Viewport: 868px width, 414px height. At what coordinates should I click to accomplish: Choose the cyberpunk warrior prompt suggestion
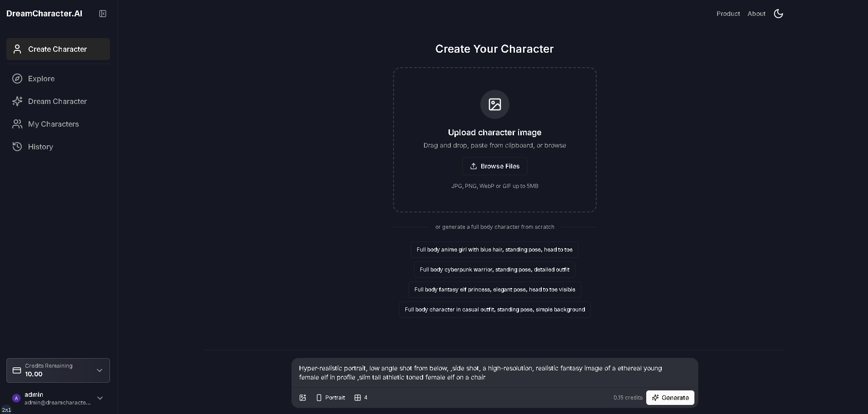pyautogui.click(x=494, y=270)
